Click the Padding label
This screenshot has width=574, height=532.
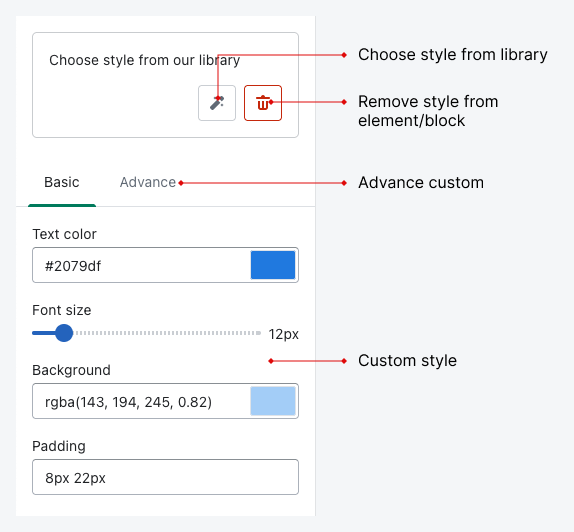59,446
